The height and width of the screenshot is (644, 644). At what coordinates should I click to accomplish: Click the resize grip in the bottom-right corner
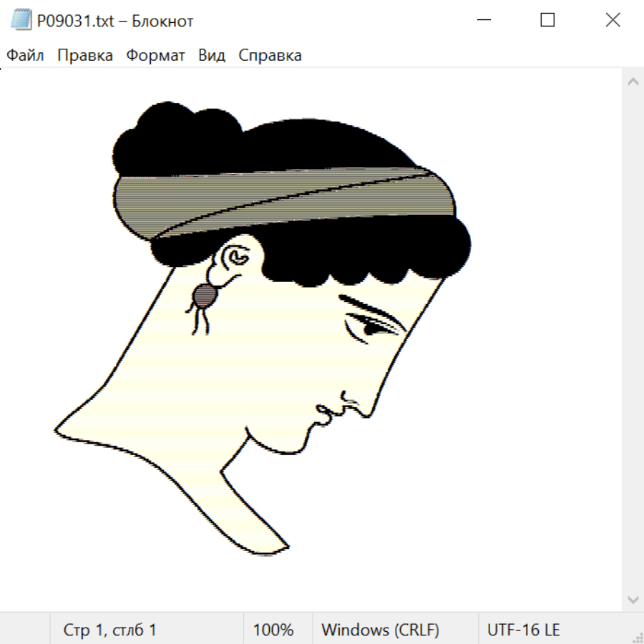click(x=637, y=637)
